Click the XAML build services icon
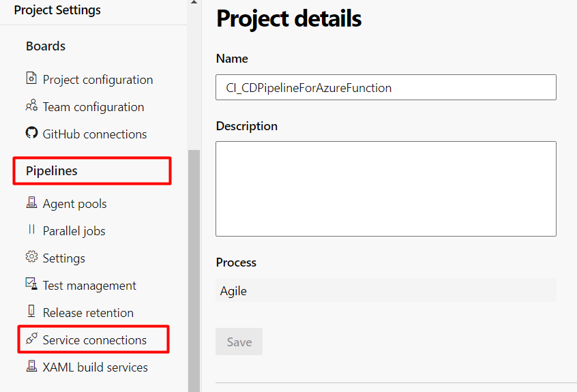577x392 pixels. click(x=31, y=366)
